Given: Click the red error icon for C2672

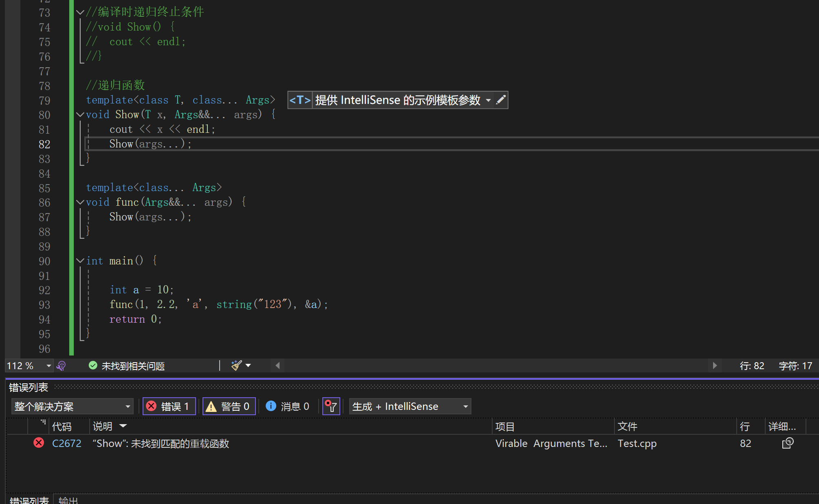Looking at the screenshot, I should (39, 443).
